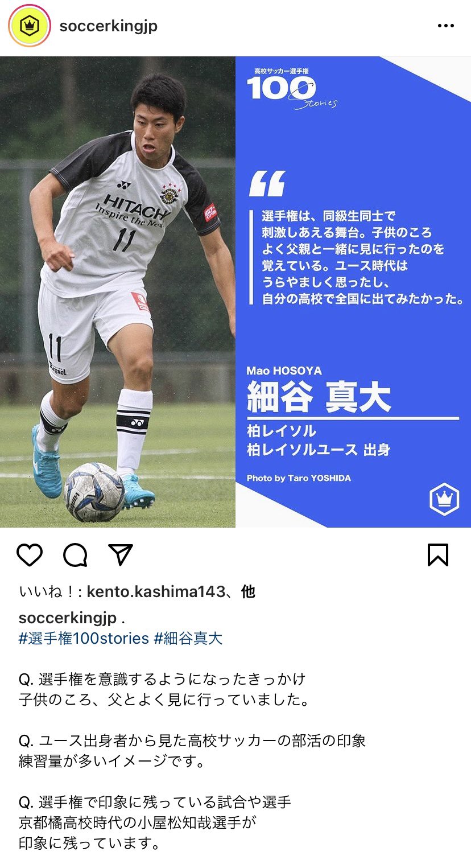Viewport: 471px width, 868px height.
Task: Tap the 細谷 真大 name on the graphic
Action: click(319, 396)
